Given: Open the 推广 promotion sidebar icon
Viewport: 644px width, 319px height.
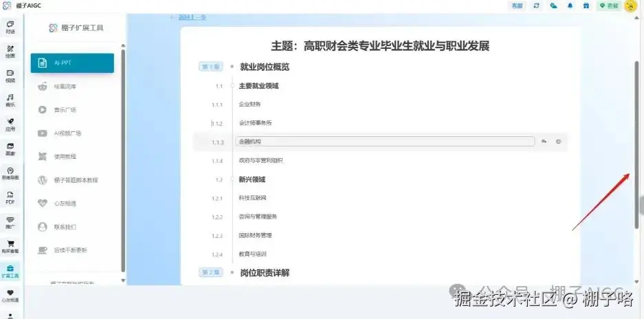Looking at the screenshot, I should pos(10,222).
